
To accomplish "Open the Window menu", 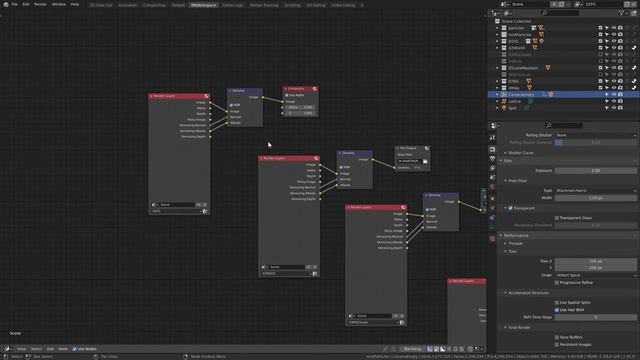I will tap(59, 4).
